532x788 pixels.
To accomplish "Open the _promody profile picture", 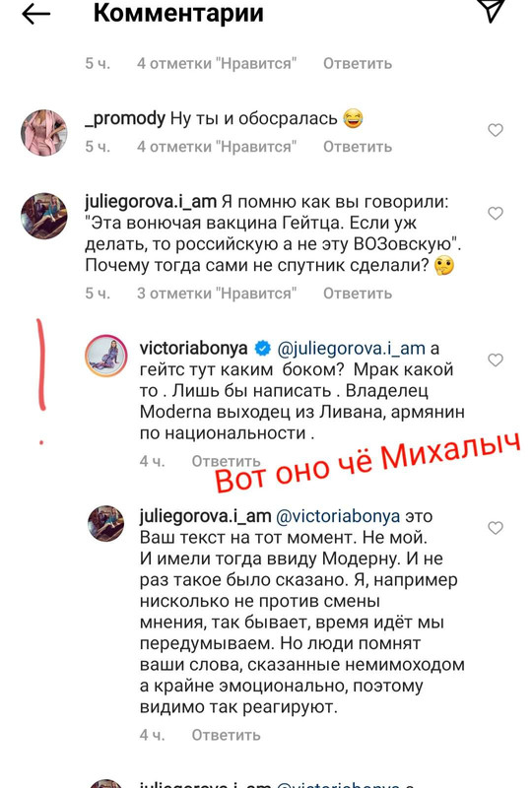I will click(x=43, y=133).
